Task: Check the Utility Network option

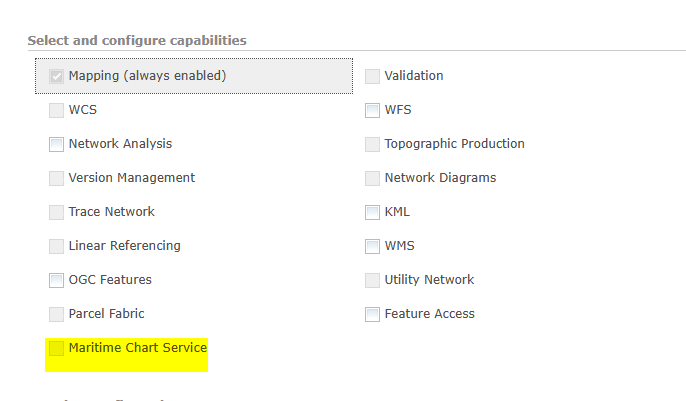Action: click(372, 280)
